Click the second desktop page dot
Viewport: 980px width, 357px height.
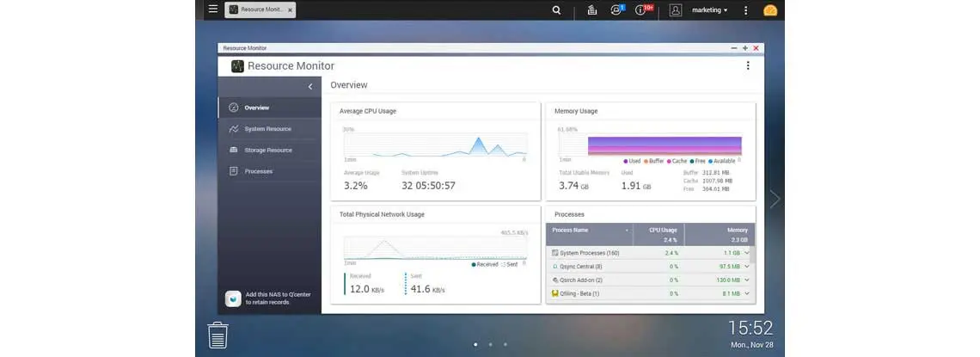(490, 344)
